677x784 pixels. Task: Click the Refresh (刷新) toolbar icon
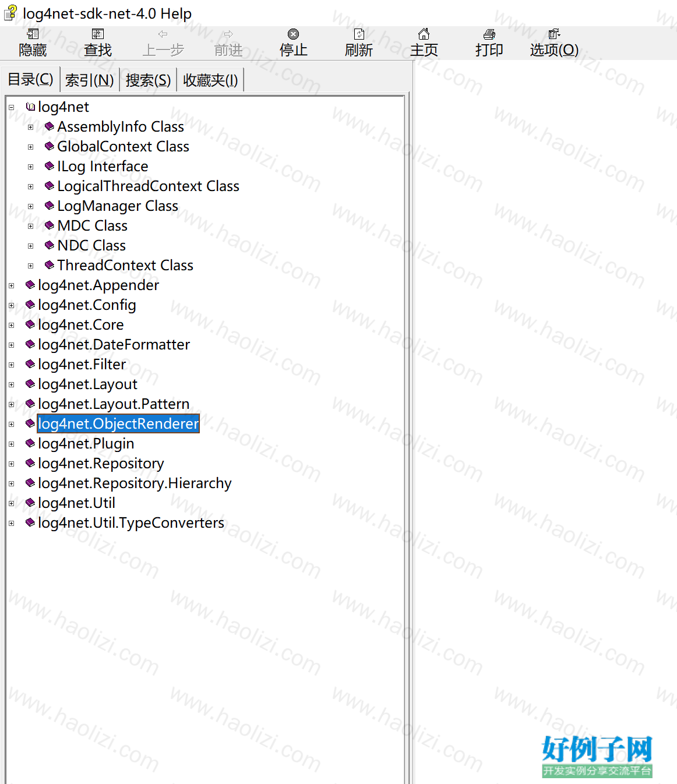point(359,34)
